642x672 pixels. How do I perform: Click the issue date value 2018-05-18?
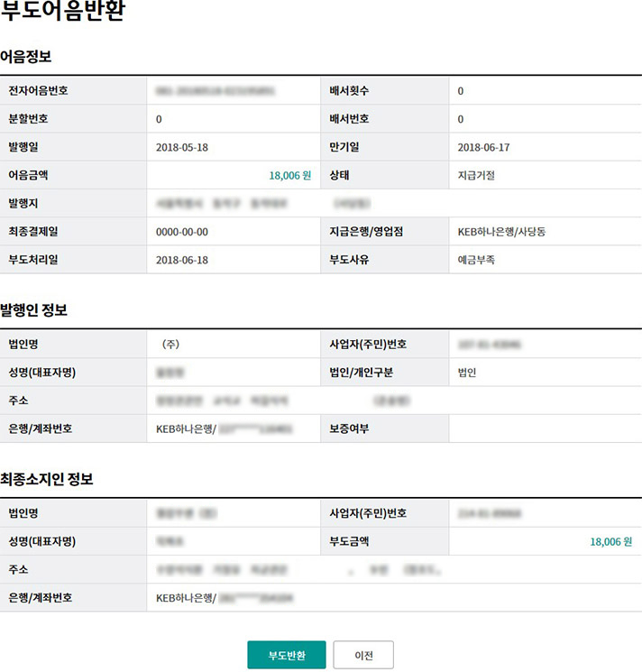click(182, 147)
